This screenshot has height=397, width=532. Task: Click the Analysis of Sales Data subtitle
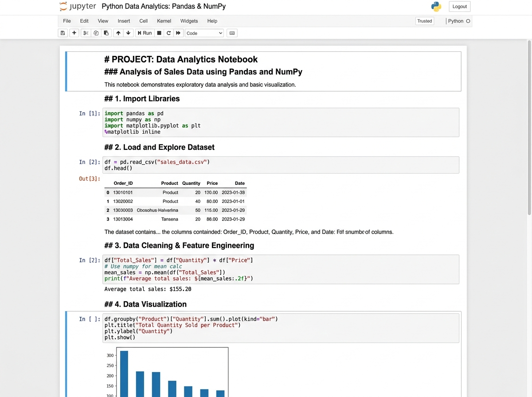203,72
